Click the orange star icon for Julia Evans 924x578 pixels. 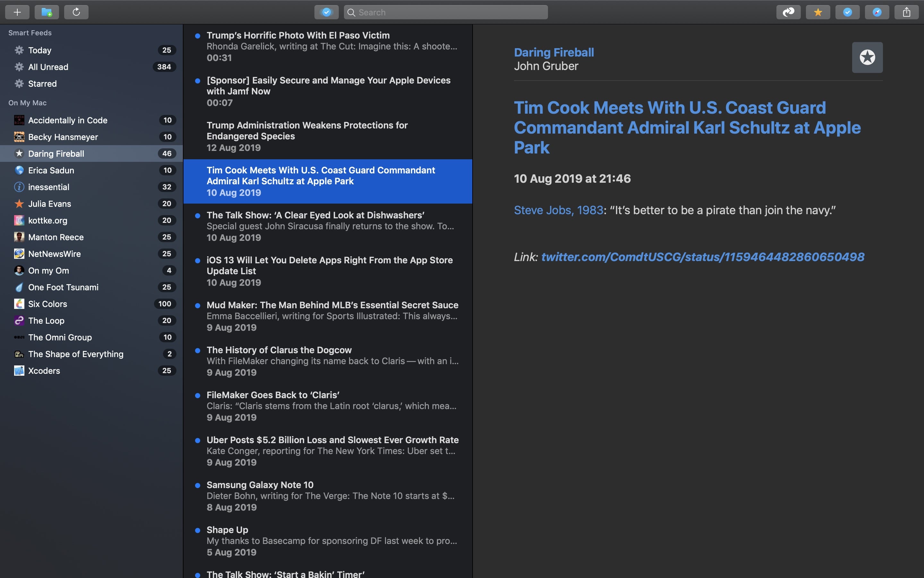coord(19,204)
